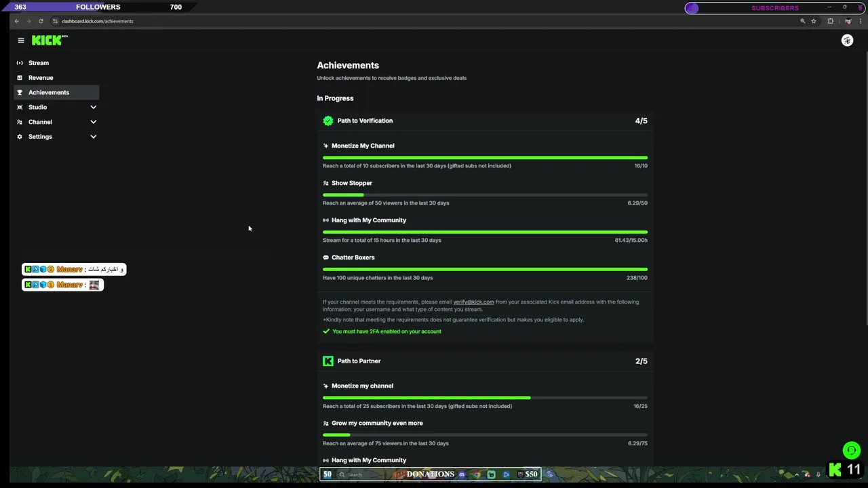868x488 pixels.
Task: Reload the dashboard page
Action: click(41, 21)
